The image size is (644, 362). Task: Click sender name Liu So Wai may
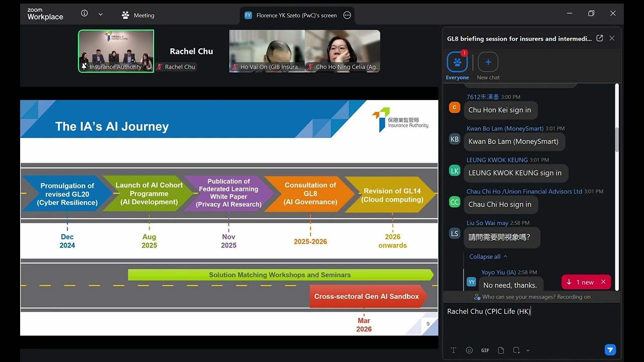tap(487, 223)
